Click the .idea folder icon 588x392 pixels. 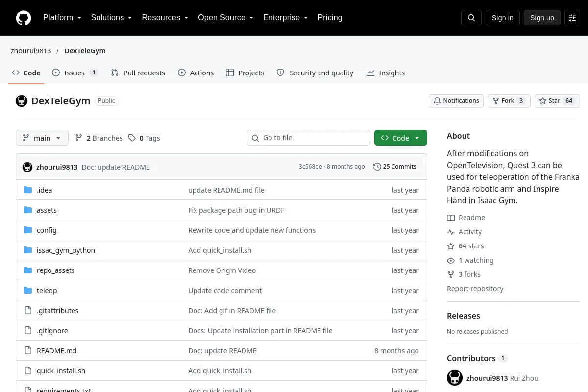click(x=28, y=190)
